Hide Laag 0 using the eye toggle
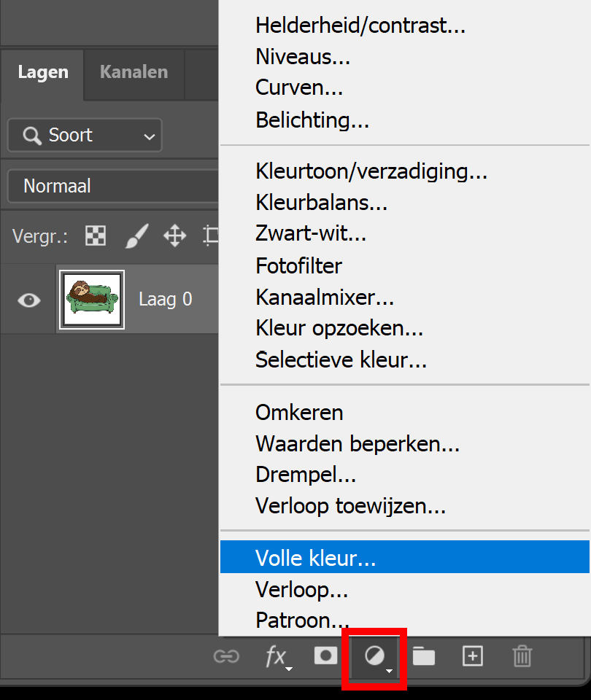Image resolution: width=591 pixels, height=700 pixels. point(28,299)
